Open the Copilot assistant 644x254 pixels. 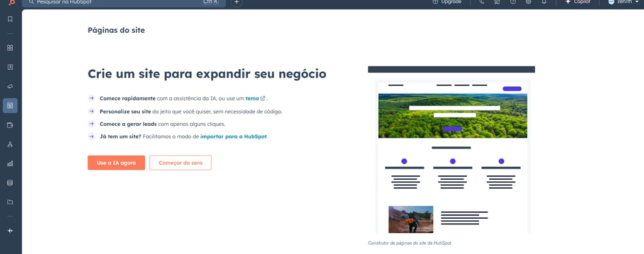click(x=577, y=2)
